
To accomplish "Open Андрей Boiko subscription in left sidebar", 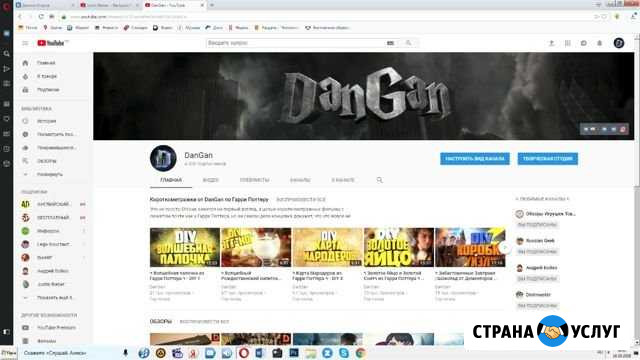I will pos(53,271).
